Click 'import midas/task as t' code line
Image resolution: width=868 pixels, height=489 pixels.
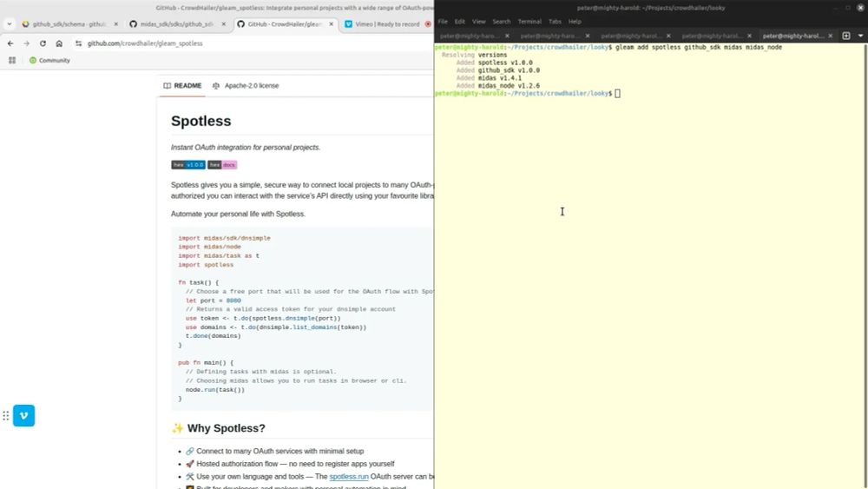(x=219, y=256)
